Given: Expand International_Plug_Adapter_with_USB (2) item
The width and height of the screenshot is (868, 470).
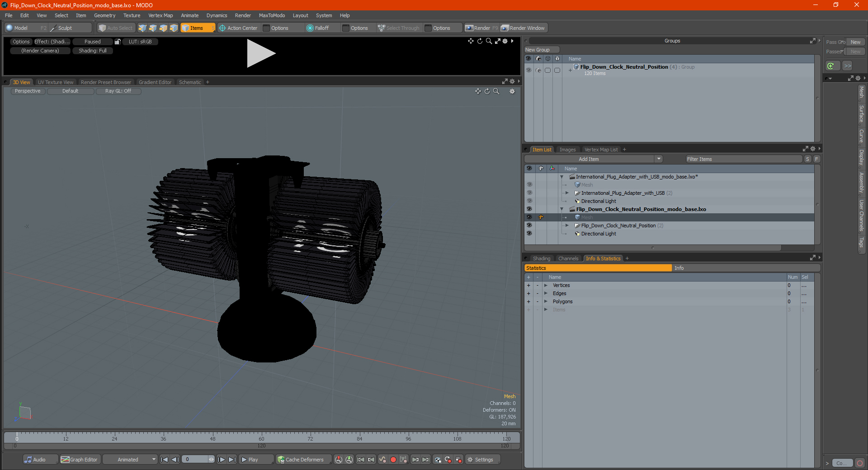Looking at the screenshot, I should tap(567, 193).
